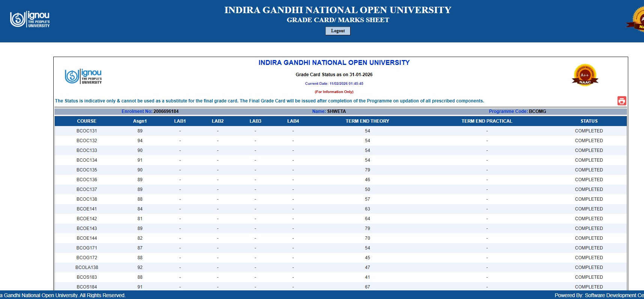The image size is (644, 299).
Task: Select course code BCOLA138
Action: click(87, 267)
